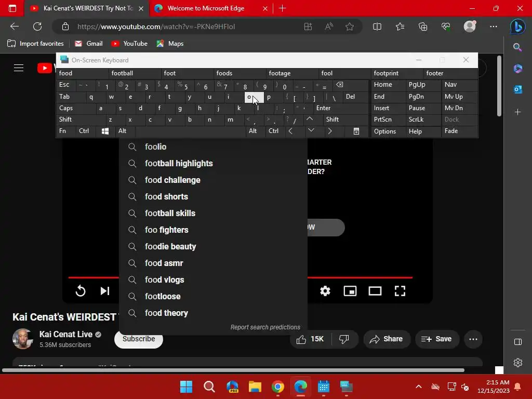This screenshot has height=399, width=532.
Task: Add page to favorites with star icon
Action: [x=350, y=26]
